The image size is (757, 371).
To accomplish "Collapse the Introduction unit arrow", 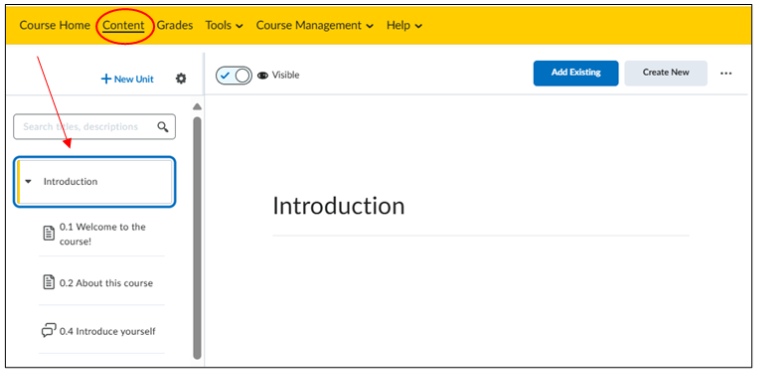I will tap(28, 182).
